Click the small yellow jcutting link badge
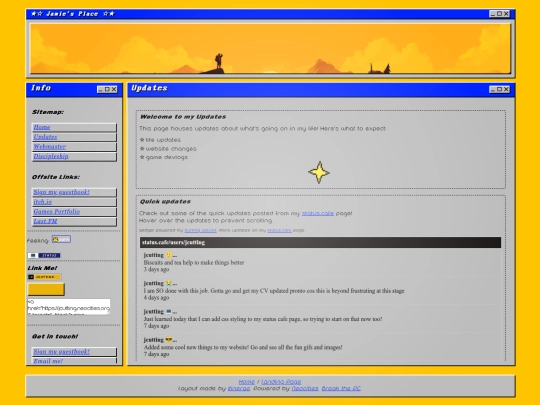This screenshot has height=405, width=540. click(x=44, y=277)
